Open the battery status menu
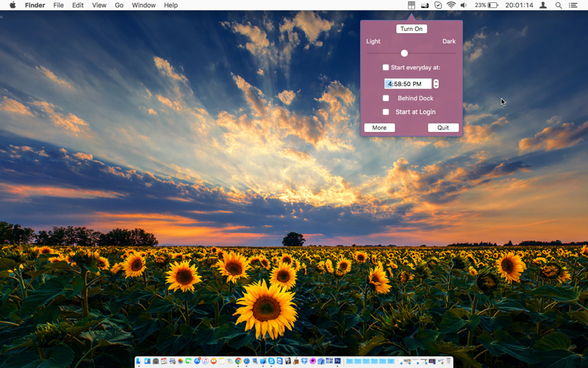588x368 pixels. coord(486,5)
